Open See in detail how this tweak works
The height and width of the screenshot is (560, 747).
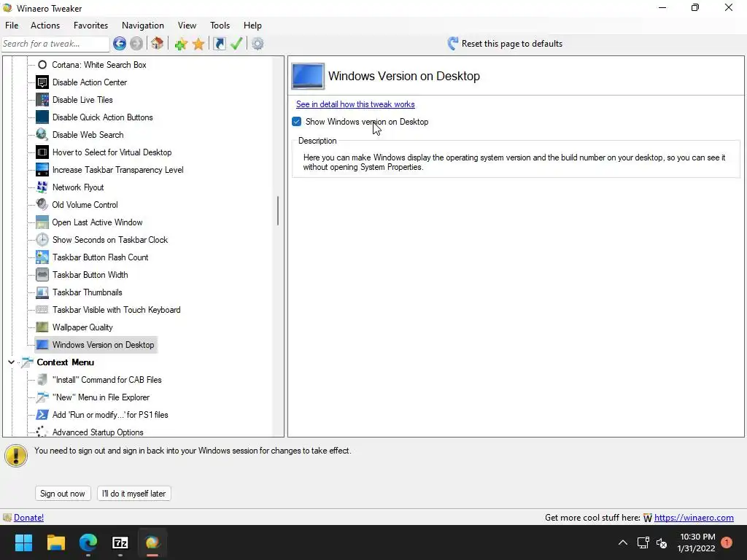tap(355, 104)
